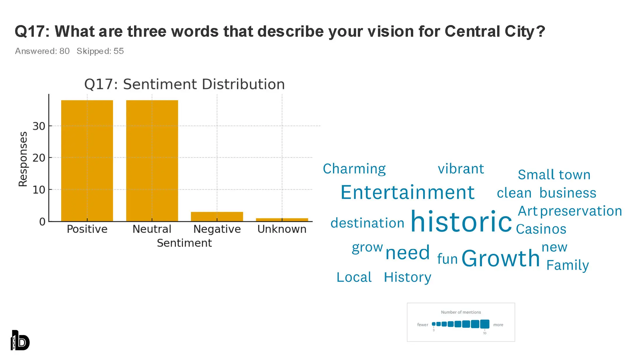Click the Q17 question heading
This screenshot has height=356, width=644.
pyautogui.click(x=280, y=31)
